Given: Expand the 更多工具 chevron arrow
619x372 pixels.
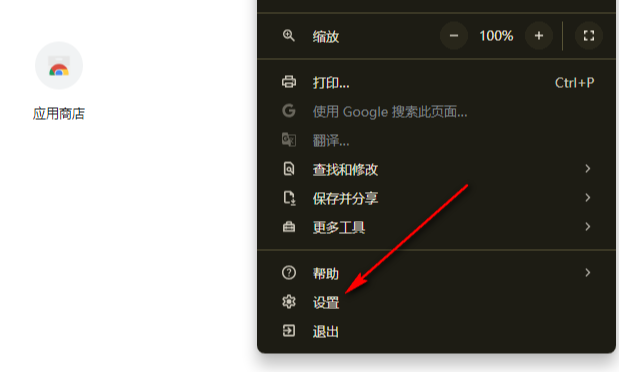Looking at the screenshot, I should click(587, 226).
